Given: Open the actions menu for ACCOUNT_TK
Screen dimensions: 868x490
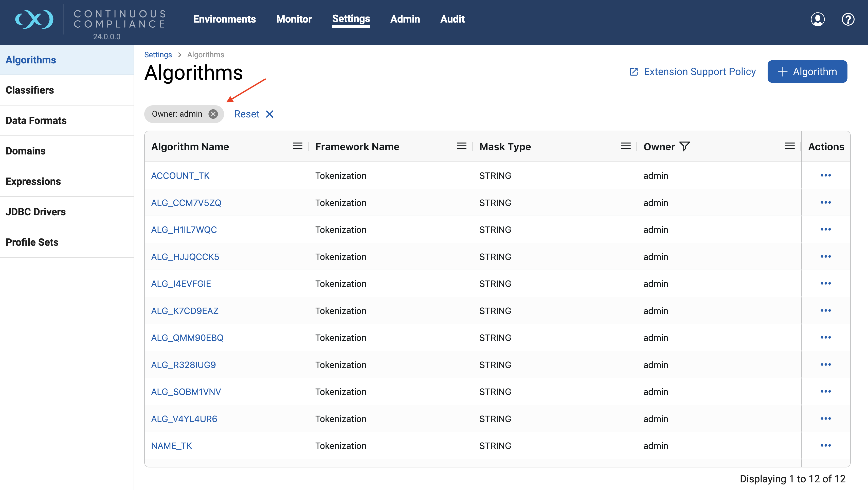Looking at the screenshot, I should click(826, 175).
